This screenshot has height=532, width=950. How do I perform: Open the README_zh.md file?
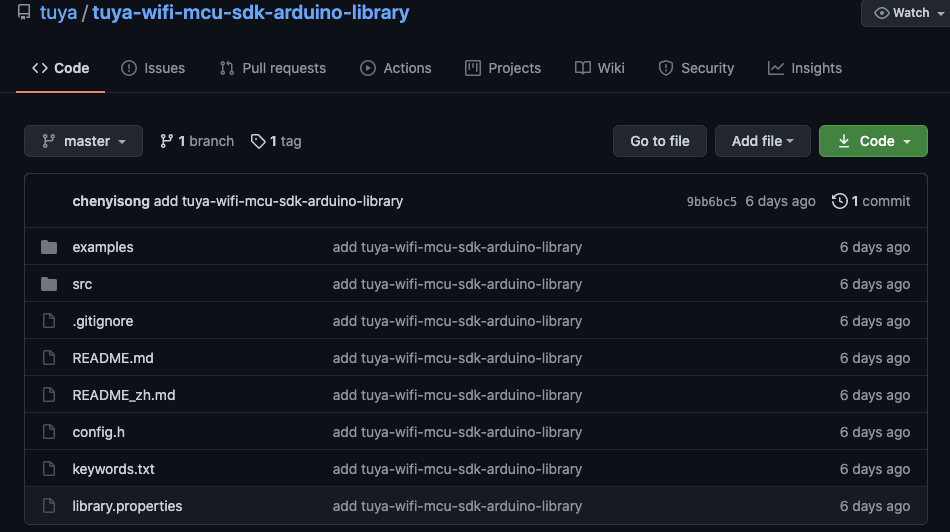(x=124, y=395)
